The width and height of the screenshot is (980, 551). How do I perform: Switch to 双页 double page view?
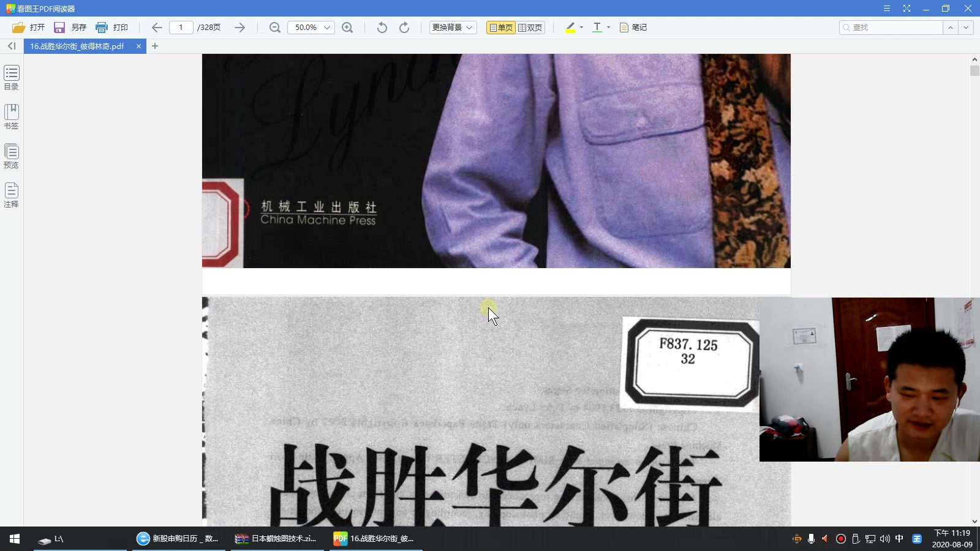[530, 28]
